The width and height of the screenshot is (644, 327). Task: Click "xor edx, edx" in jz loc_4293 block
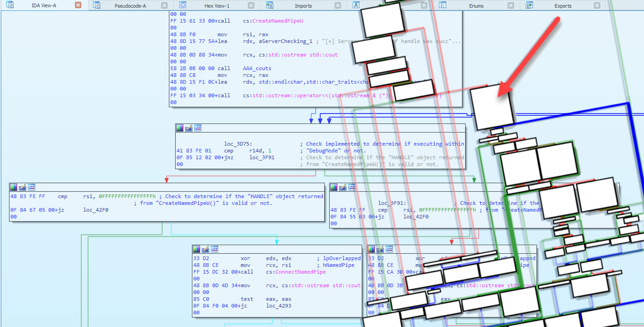pos(266,258)
